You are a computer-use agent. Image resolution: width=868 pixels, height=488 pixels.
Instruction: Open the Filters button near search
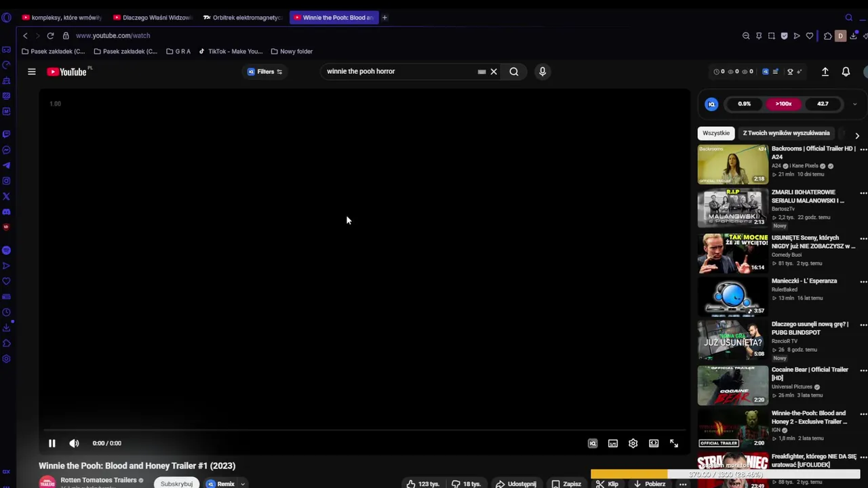(x=264, y=72)
